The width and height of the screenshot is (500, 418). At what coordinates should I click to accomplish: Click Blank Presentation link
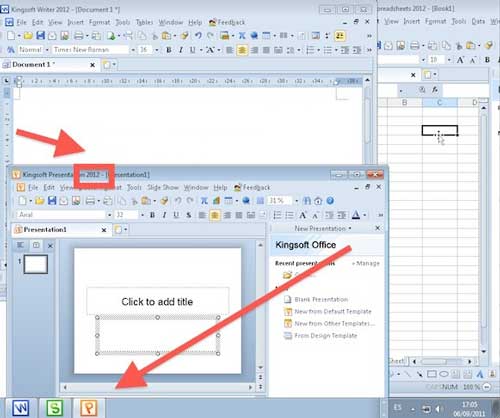point(321,299)
